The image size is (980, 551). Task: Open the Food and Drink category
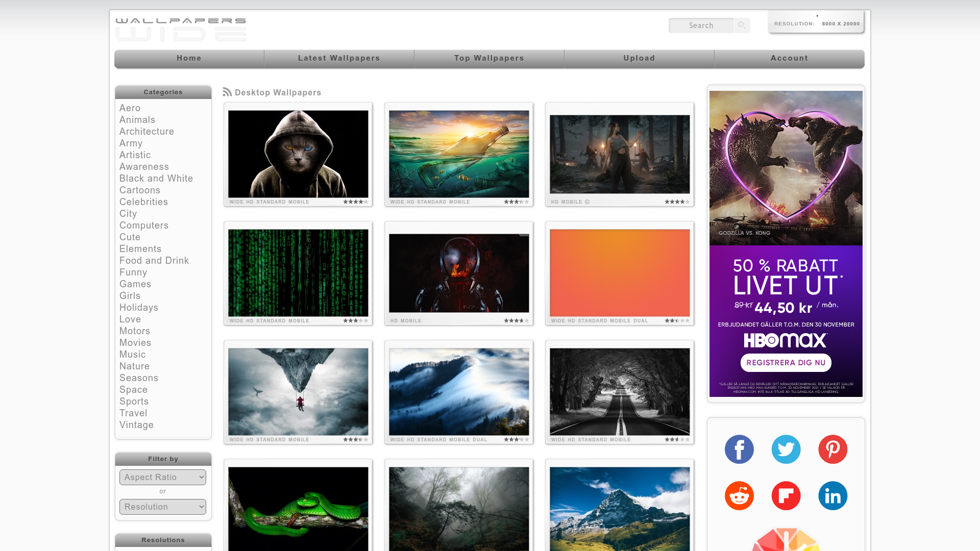(154, 261)
